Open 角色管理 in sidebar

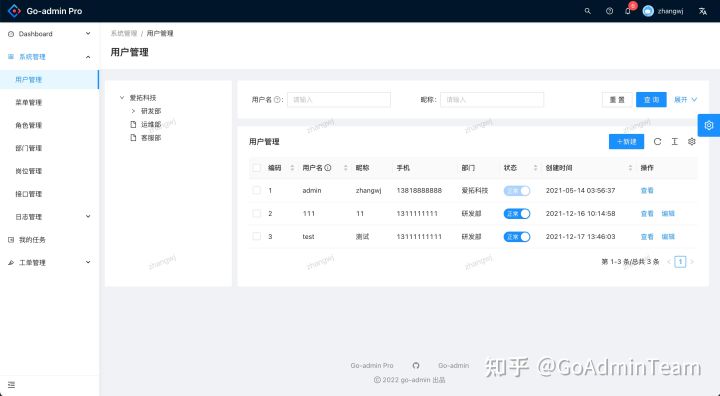pyautogui.click(x=49, y=125)
